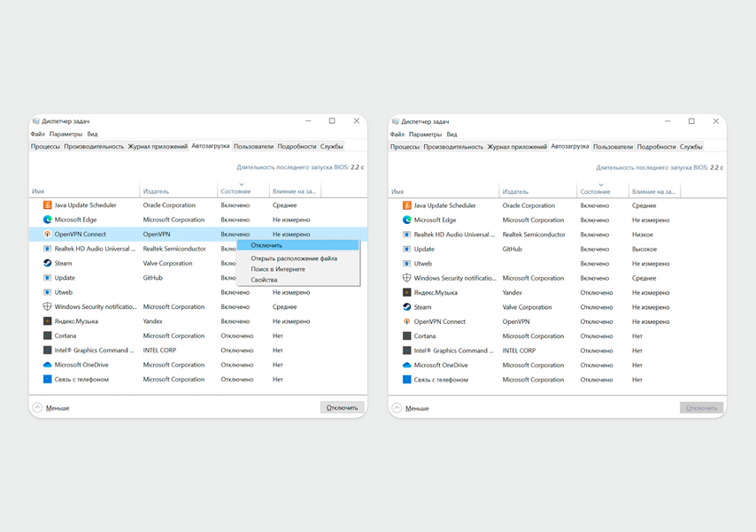This screenshot has width=756, height=532.
Task: Click Яндекс.Музыка icon in left window
Action: [x=47, y=320]
